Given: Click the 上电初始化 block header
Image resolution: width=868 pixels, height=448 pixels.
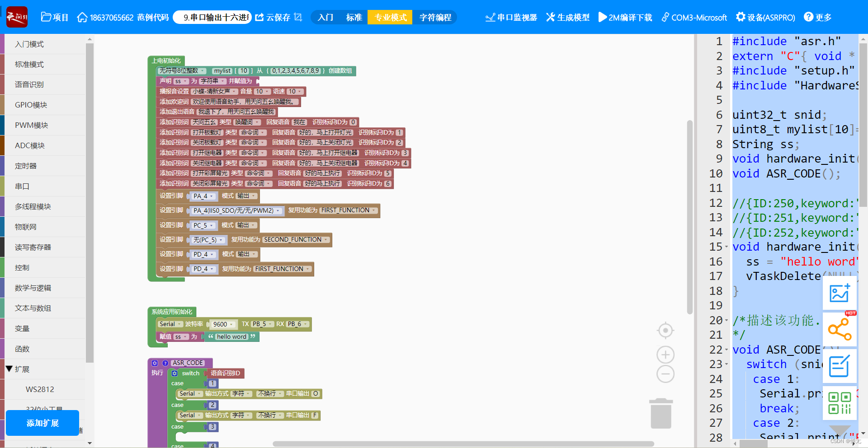Looking at the screenshot, I should (x=166, y=61).
